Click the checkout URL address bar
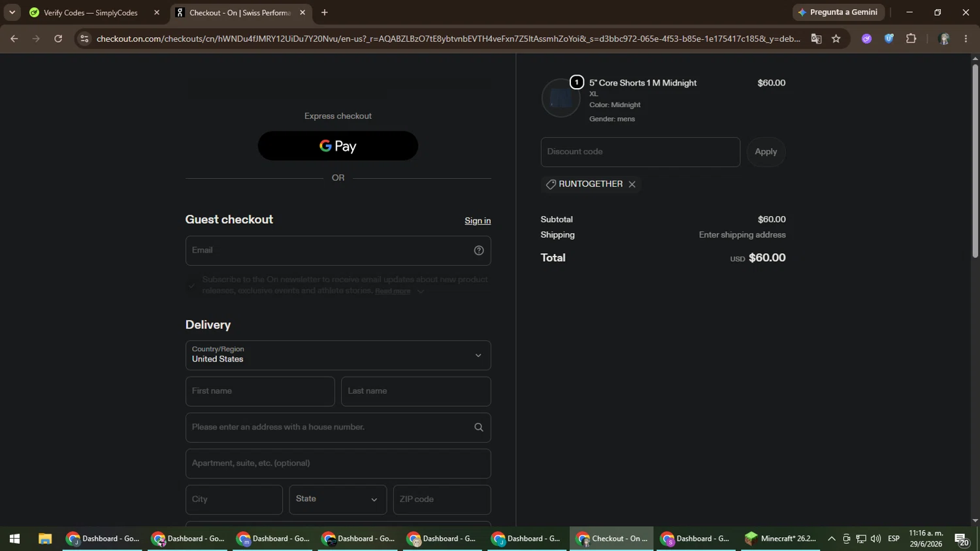This screenshot has width=980, height=551. pos(448,39)
